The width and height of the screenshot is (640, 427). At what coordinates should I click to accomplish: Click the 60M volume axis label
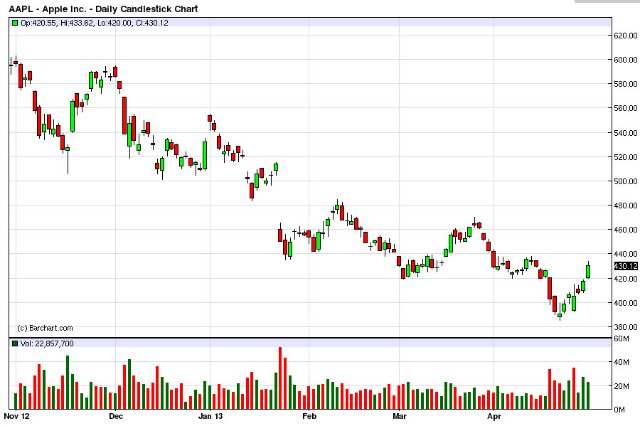[x=621, y=338]
